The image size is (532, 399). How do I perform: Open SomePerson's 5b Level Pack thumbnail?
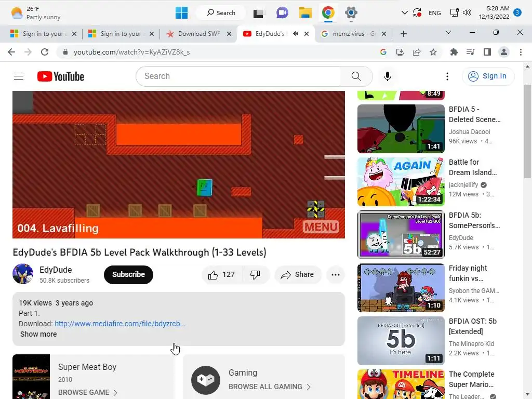(401, 234)
